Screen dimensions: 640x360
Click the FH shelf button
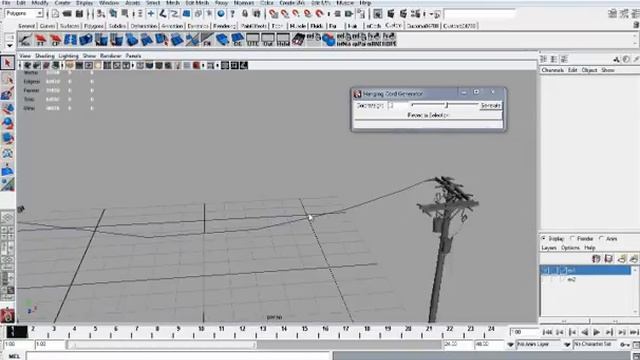(x=207, y=40)
